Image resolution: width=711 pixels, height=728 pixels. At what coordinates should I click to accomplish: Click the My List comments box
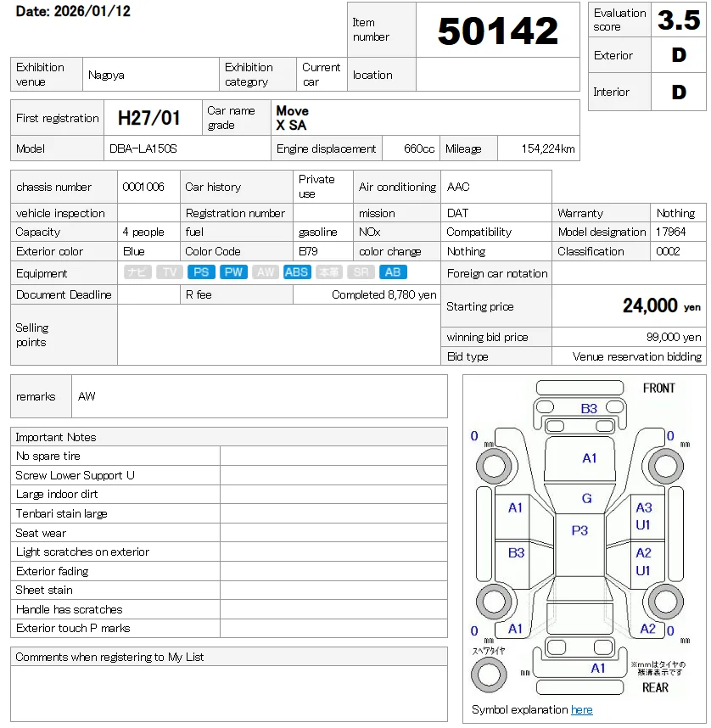(229, 694)
